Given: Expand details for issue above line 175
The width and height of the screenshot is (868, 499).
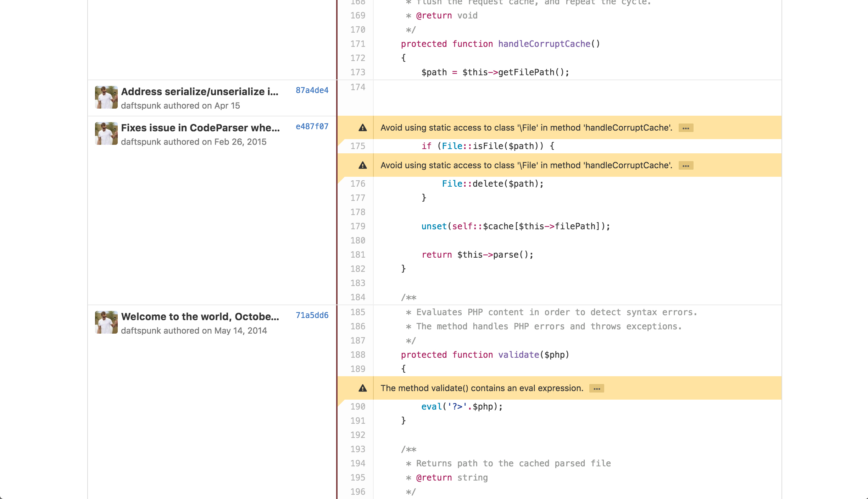Looking at the screenshot, I should [x=686, y=128].
